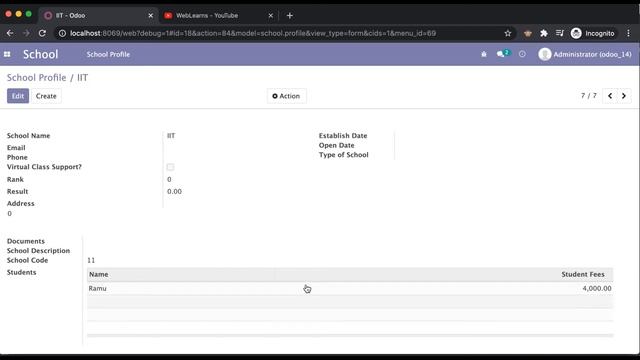The width and height of the screenshot is (640, 360).
Task: Close the IIT - Odoo tab
Action: 151,16
